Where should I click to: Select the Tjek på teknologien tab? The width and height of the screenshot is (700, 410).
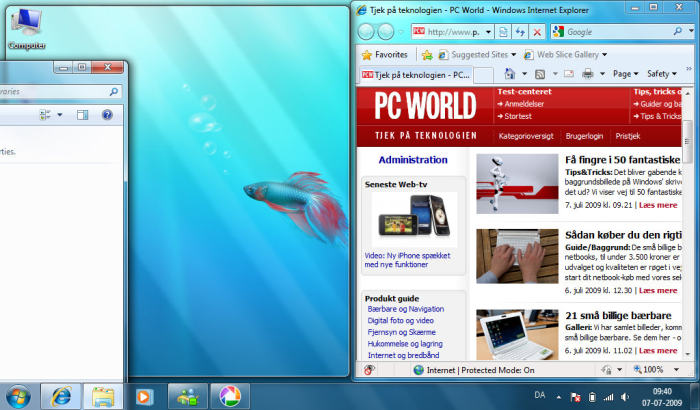tap(415, 75)
